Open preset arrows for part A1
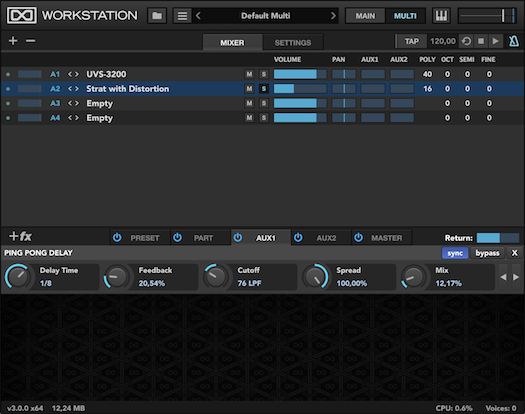Screen dimensions: 525x414 point(73,74)
